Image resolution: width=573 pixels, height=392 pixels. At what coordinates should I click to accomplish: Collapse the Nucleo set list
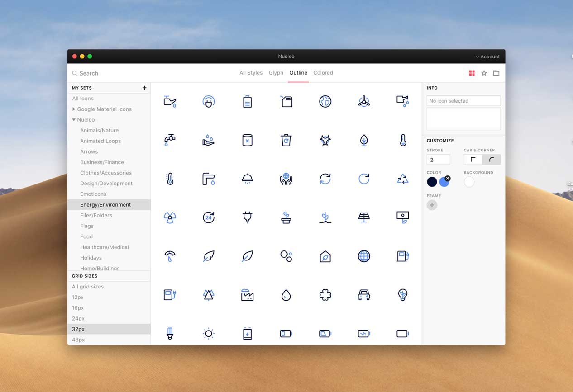click(74, 119)
